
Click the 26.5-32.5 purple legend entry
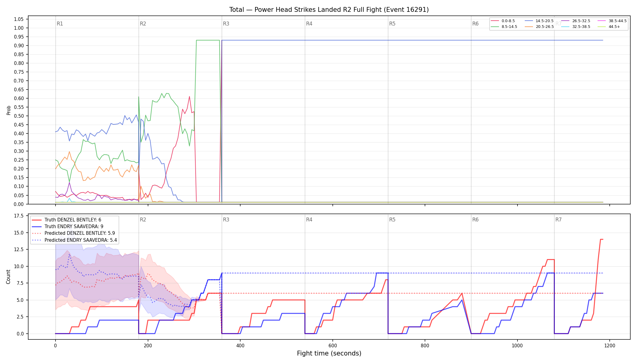pos(576,21)
